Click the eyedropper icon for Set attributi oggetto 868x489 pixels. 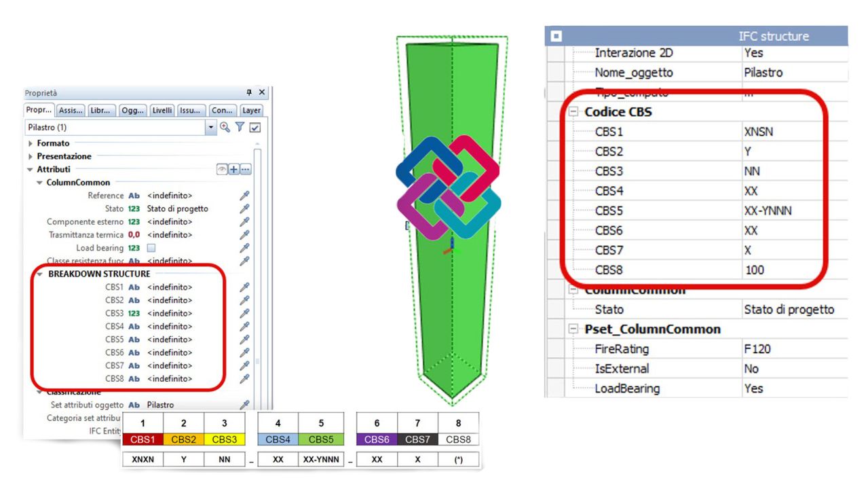(244, 405)
